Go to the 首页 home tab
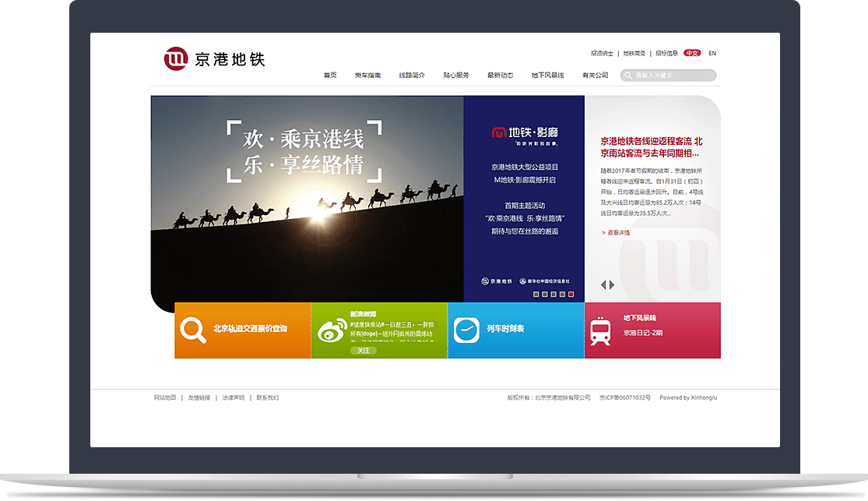This screenshot has height=501, width=868. [330, 76]
